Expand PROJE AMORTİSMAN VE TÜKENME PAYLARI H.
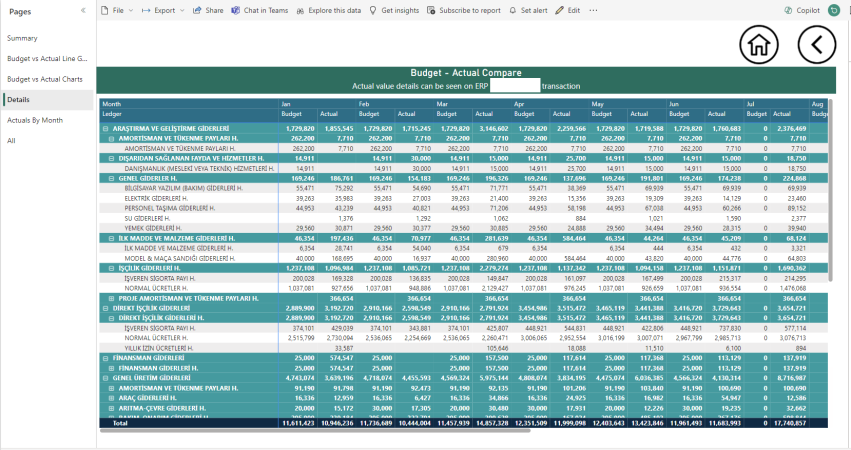851x450 pixels. coord(110,298)
